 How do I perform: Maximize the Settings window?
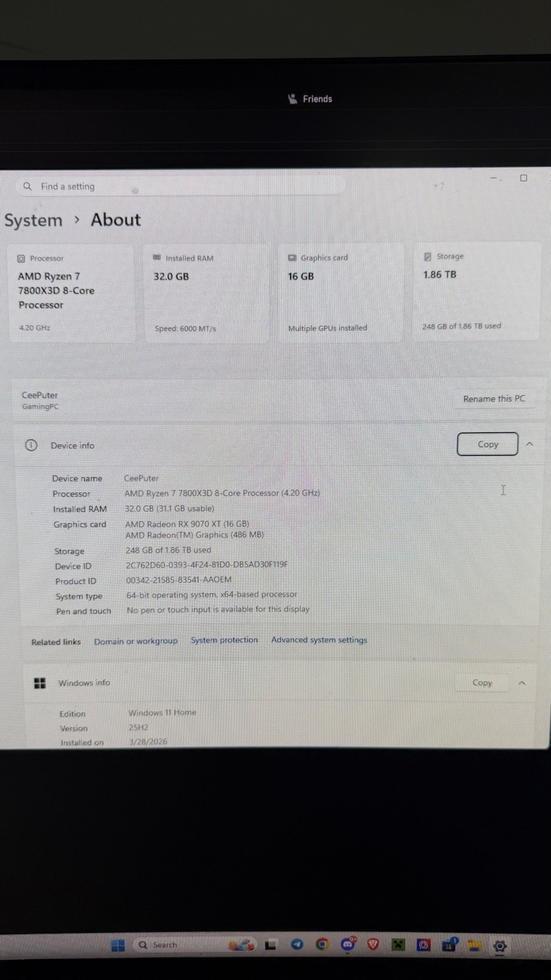click(x=523, y=178)
